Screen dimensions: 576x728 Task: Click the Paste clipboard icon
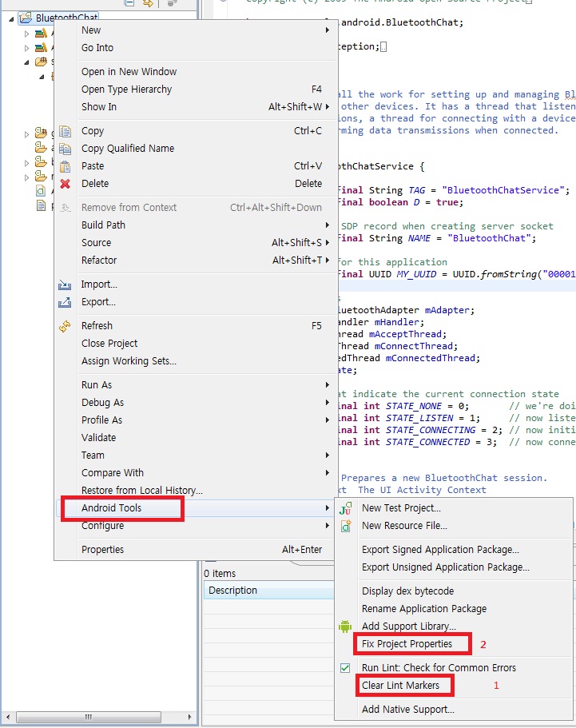tap(65, 166)
